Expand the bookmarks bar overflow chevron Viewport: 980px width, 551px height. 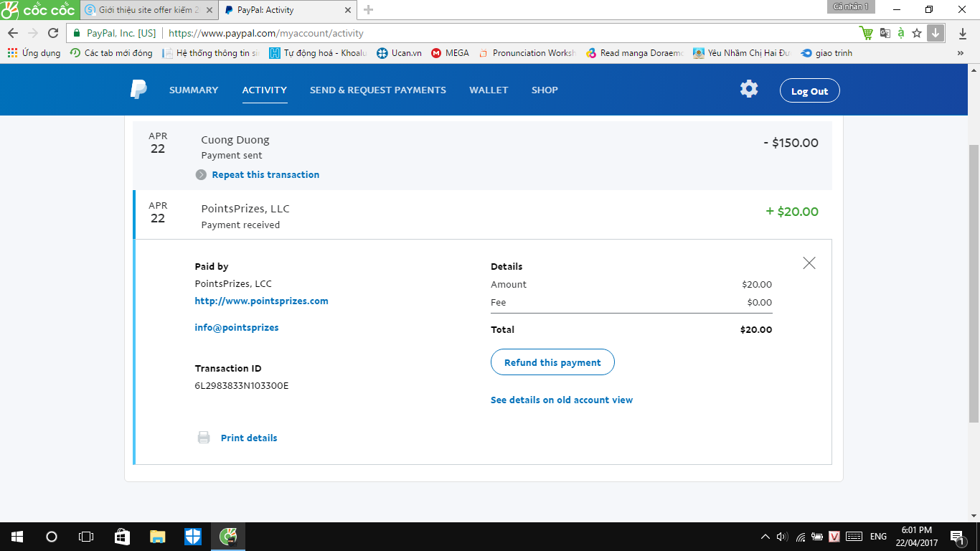tap(961, 53)
